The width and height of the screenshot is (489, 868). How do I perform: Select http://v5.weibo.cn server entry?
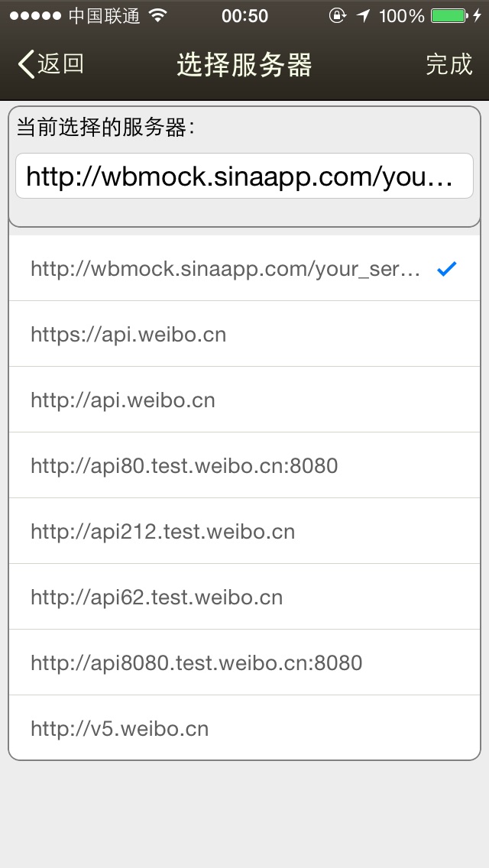click(244, 727)
